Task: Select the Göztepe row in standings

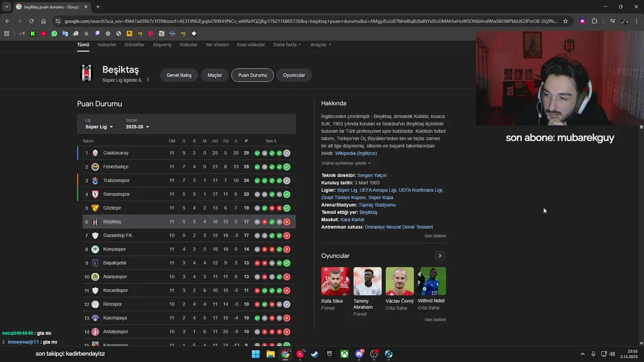Action: pos(187,208)
